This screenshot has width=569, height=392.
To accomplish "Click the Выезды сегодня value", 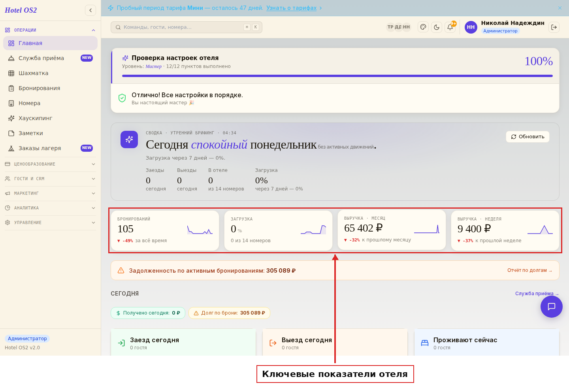I will [x=179, y=181].
